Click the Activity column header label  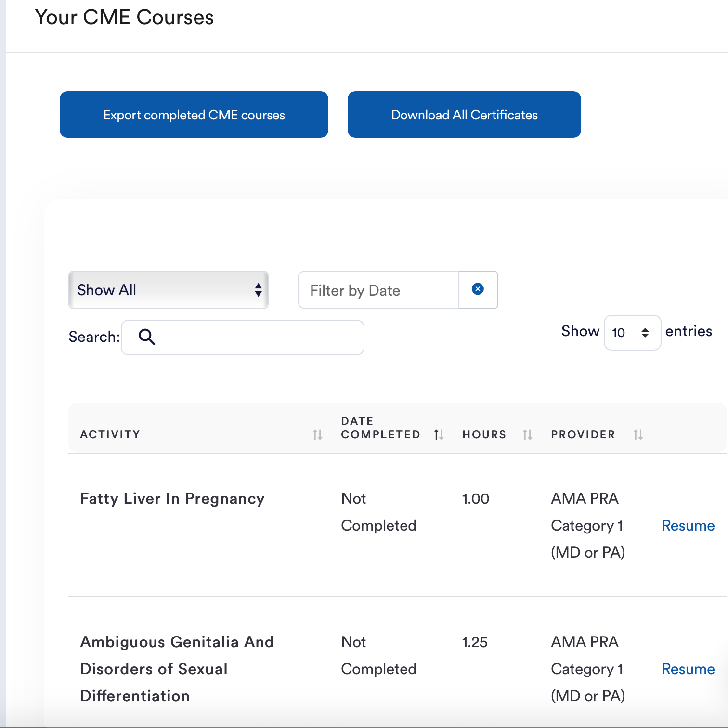coord(110,434)
